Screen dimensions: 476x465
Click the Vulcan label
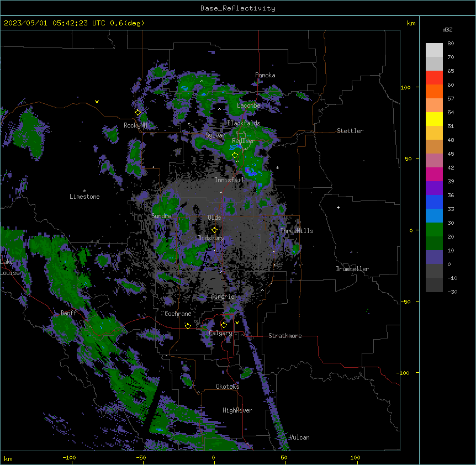299,437
